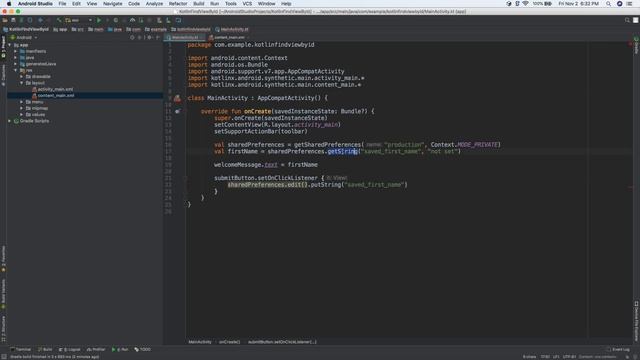Open the Apple menu
640x360 pixels.
pyautogui.click(x=9, y=4)
